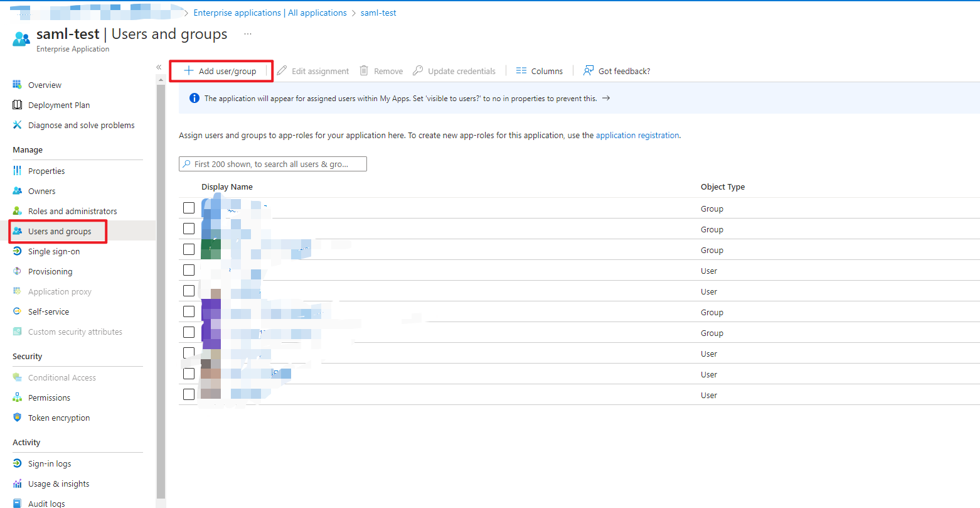Tick the checkbox of the fifth Group row
Viewport: 980px width, 508px height.
(x=189, y=332)
